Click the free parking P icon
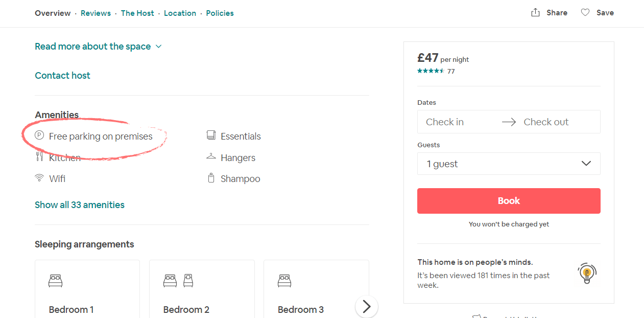This screenshot has height=318, width=644. [39, 135]
